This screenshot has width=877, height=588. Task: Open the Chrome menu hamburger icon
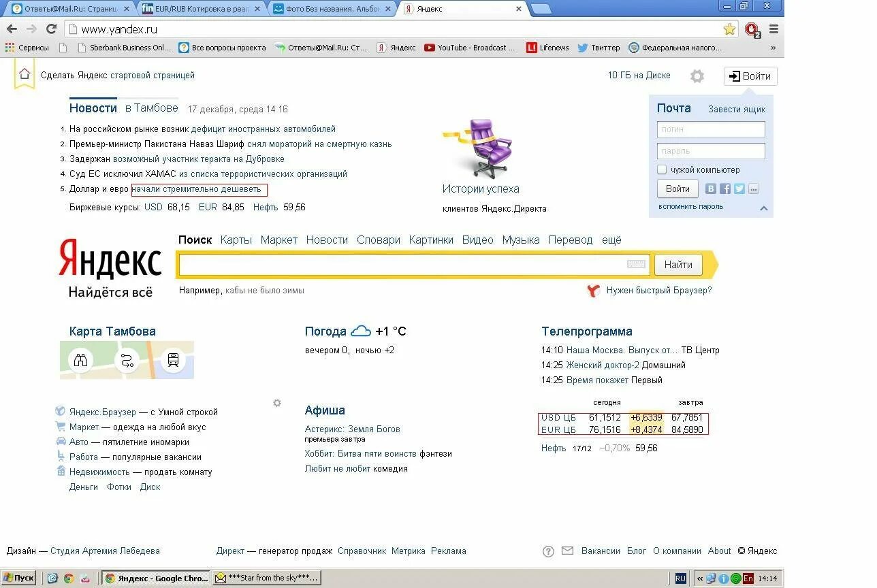point(774,29)
